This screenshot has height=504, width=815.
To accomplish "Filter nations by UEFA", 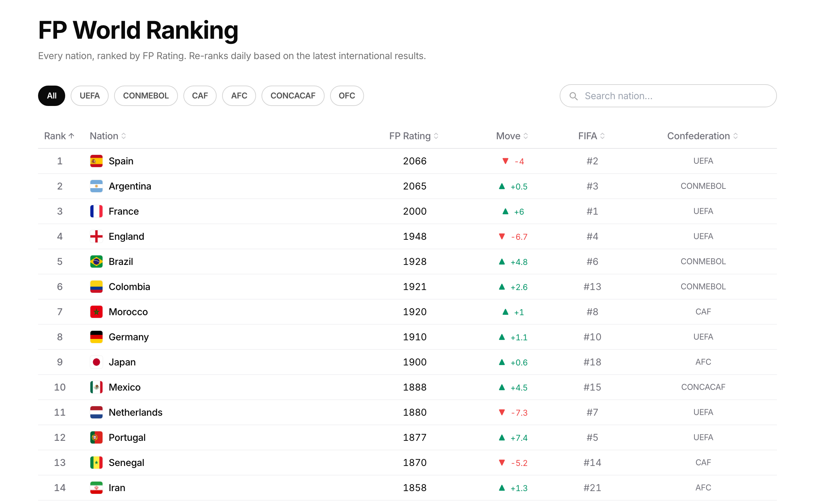I will 90,96.
